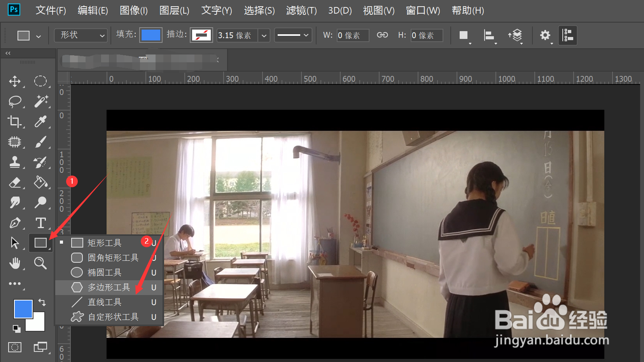Open the 选择(S) menu
The height and width of the screenshot is (362, 644).
pyautogui.click(x=259, y=11)
